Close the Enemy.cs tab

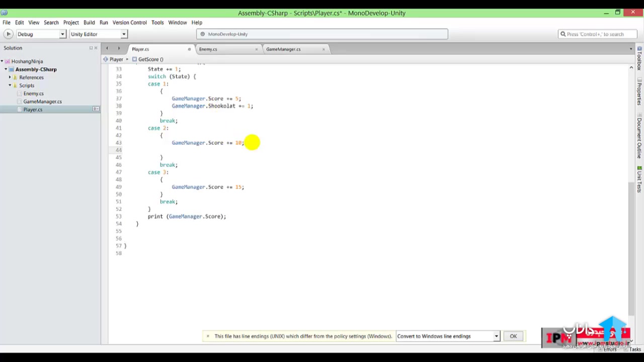click(x=257, y=49)
